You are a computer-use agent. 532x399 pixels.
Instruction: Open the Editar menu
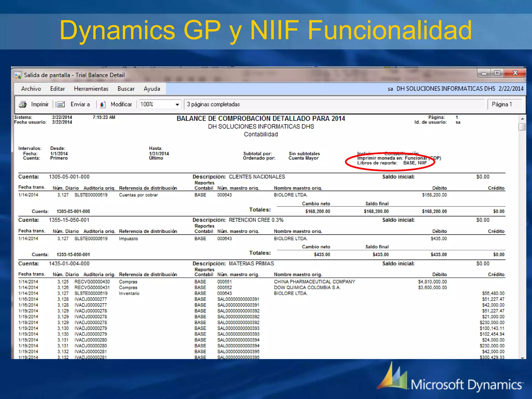57,89
